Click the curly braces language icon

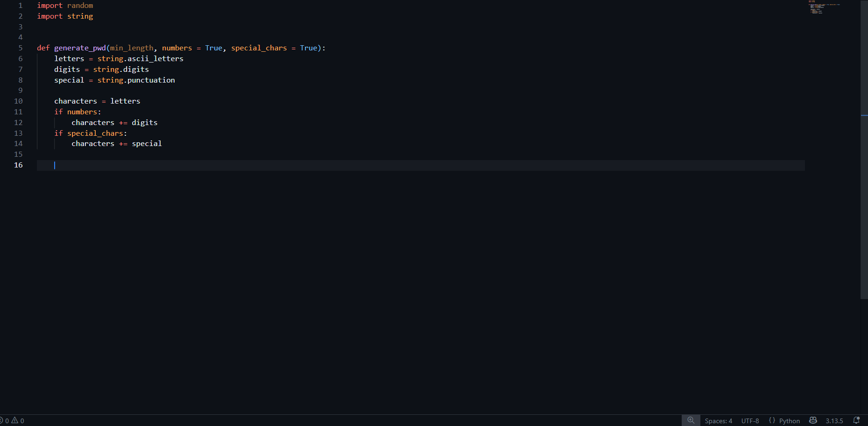pyautogui.click(x=772, y=420)
